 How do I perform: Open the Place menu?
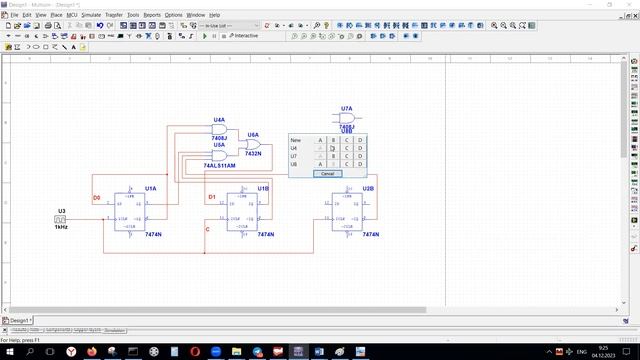[56, 15]
